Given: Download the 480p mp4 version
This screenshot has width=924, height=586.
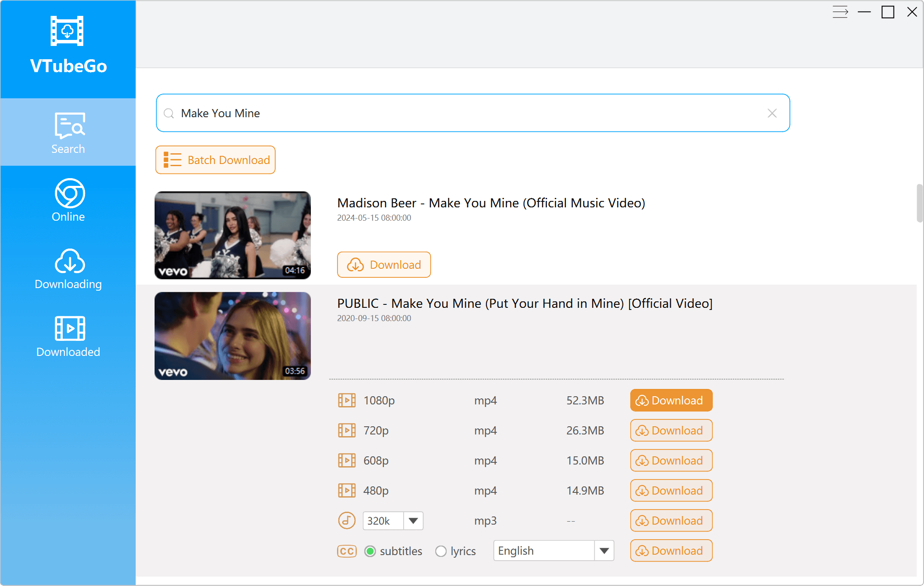Looking at the screenshot, I should click(x=671, y=491).
